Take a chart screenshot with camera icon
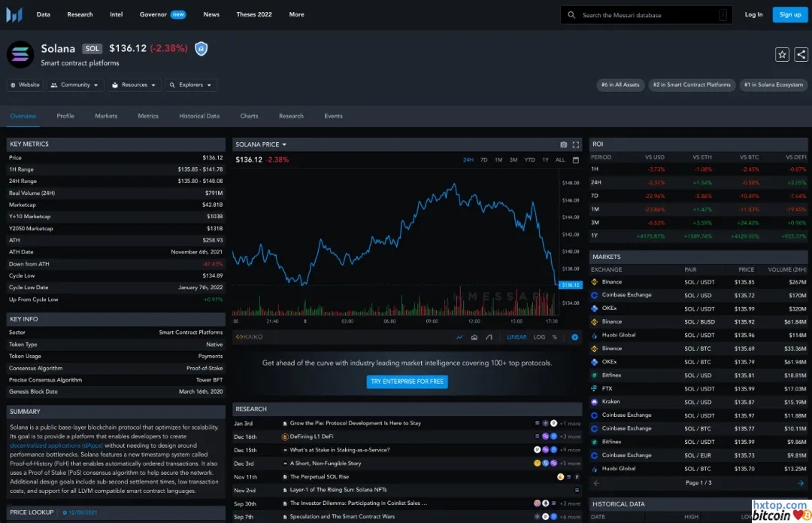This screenshot has height=523, width=812. (x=563, y=144)
